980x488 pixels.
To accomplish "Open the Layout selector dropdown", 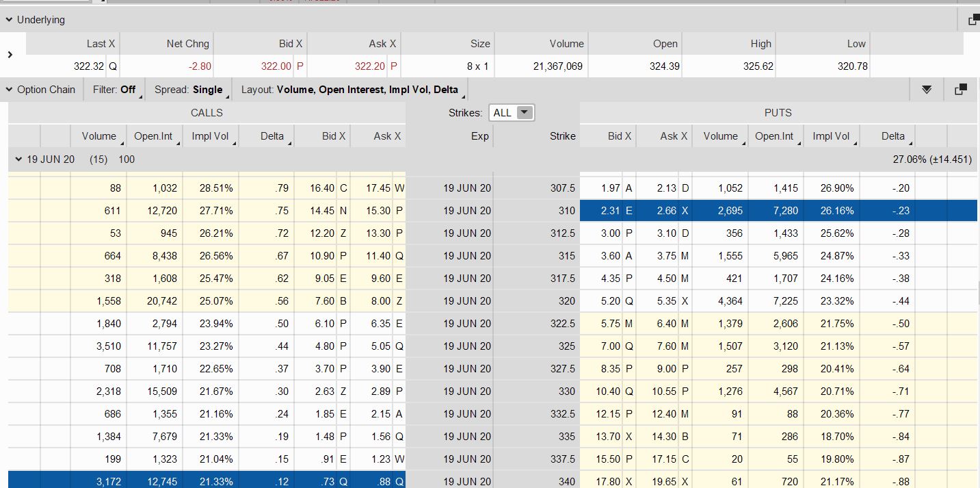I will (349, 90).
